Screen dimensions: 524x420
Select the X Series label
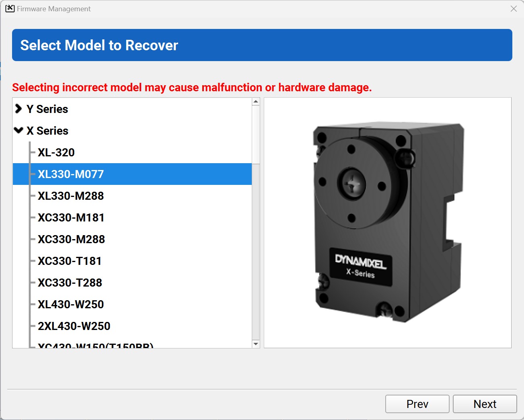pos(47,131)
